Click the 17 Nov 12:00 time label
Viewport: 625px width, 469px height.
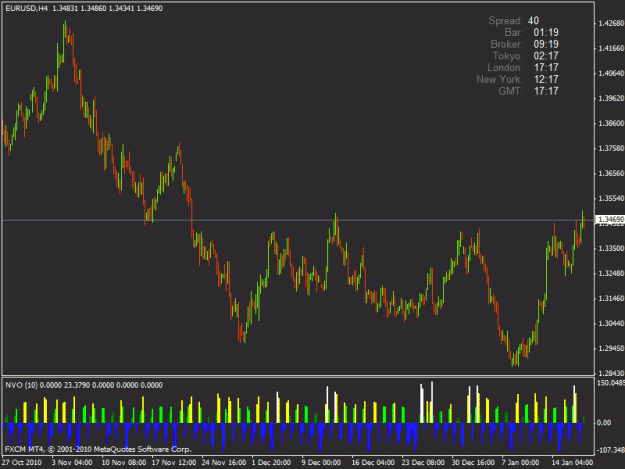174,462
